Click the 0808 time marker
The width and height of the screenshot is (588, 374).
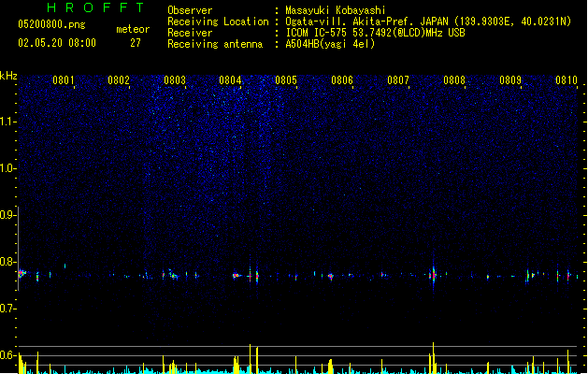click(454, 80)
